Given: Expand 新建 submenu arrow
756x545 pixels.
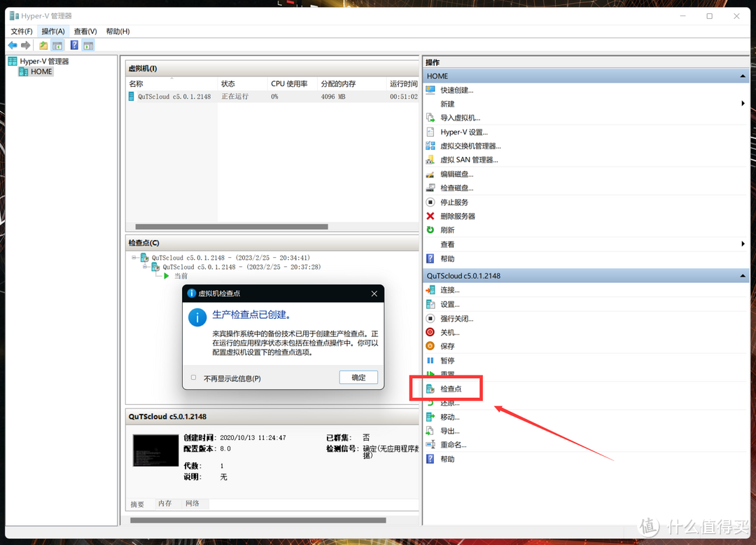Looking at the screenshot, I should click(x=743, y=104).
